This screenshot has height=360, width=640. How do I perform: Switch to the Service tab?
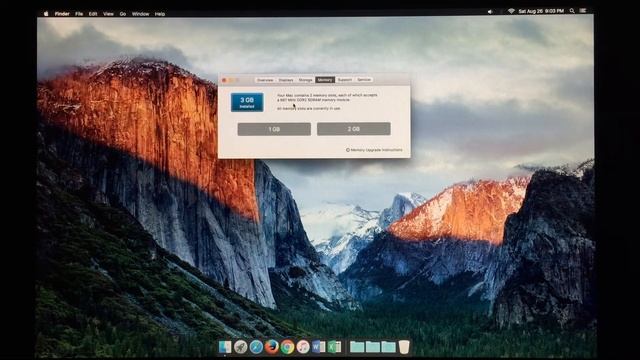tap(364, 80)
